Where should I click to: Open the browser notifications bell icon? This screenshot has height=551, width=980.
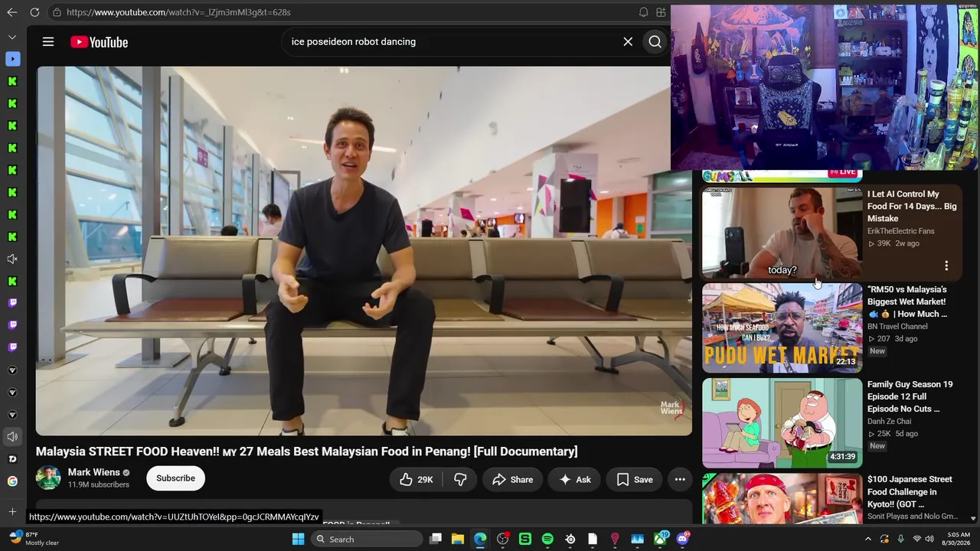[644, 12]
